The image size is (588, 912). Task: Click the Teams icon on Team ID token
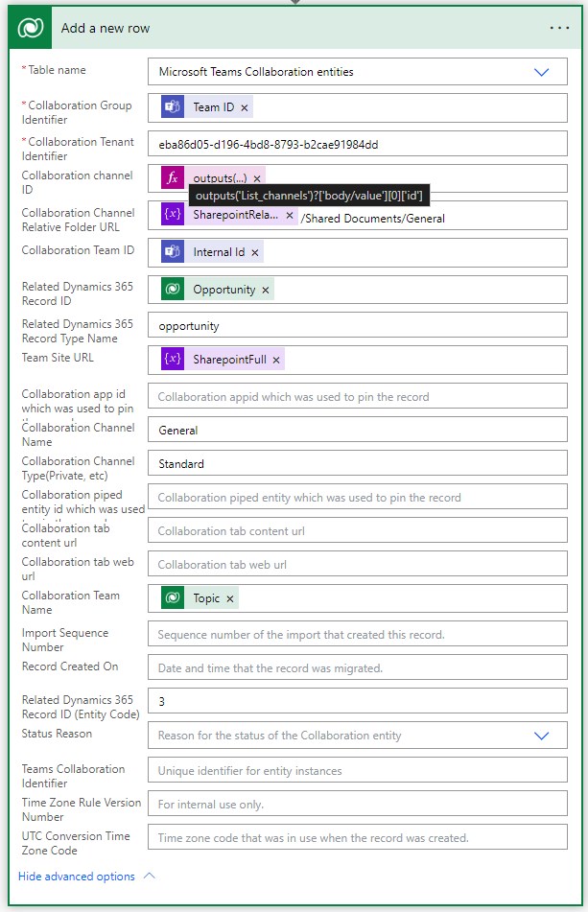[174, 107]
